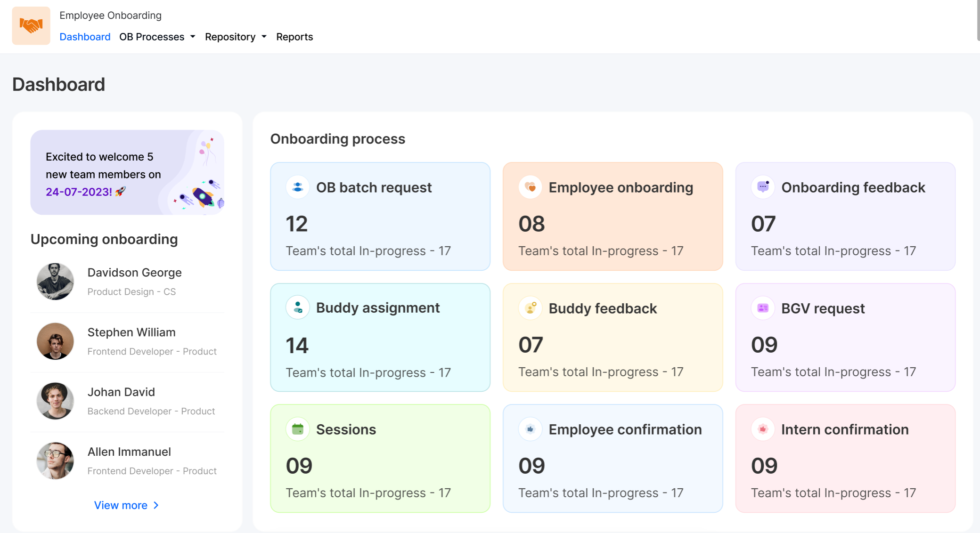Open the Employee onboarding card title
980x533 pixels.
click(621, 187)
